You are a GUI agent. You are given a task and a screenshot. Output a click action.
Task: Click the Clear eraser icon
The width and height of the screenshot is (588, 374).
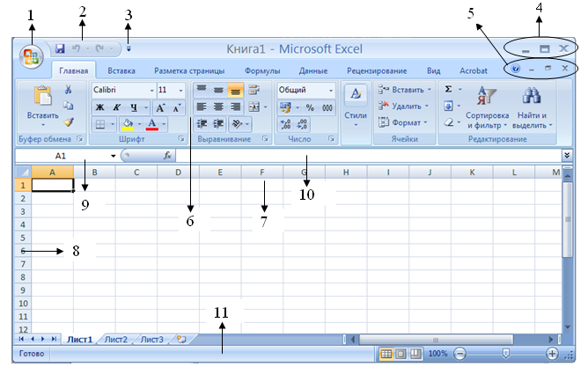tap(449, 122)
